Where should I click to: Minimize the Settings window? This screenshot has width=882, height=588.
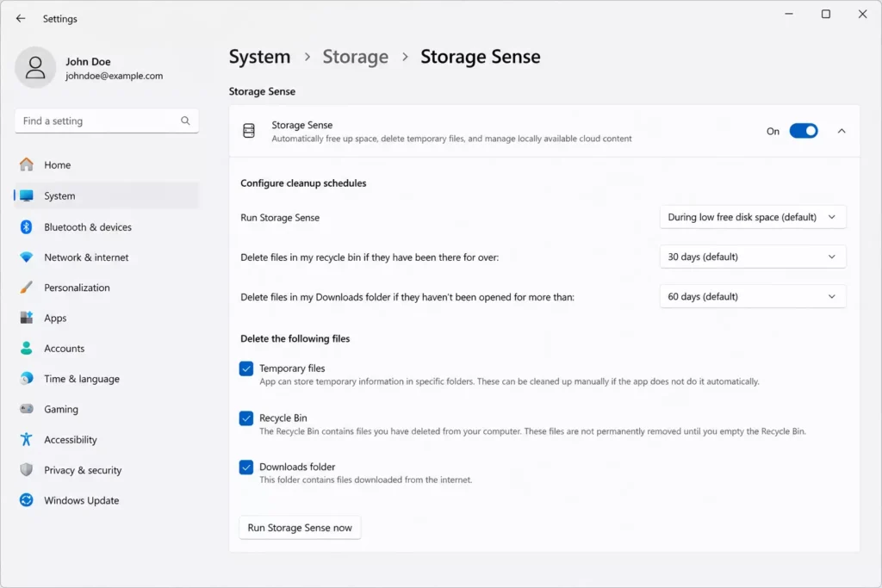789,14
